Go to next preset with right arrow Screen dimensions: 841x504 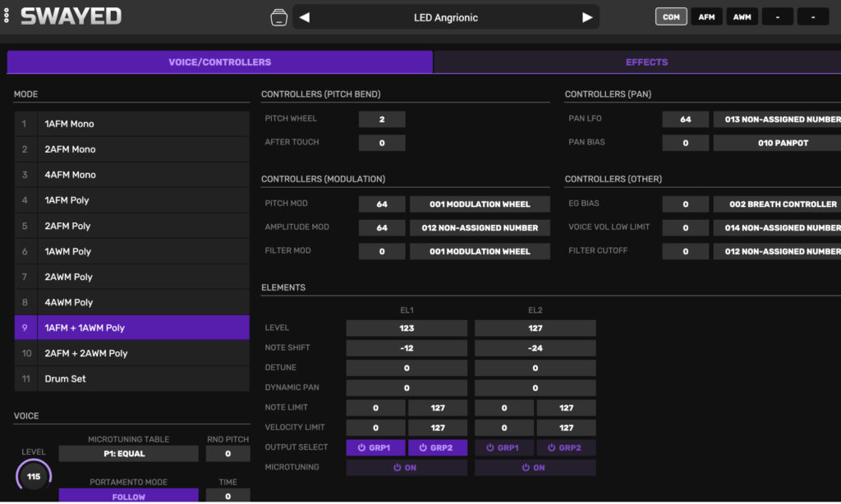pos(587,17)
